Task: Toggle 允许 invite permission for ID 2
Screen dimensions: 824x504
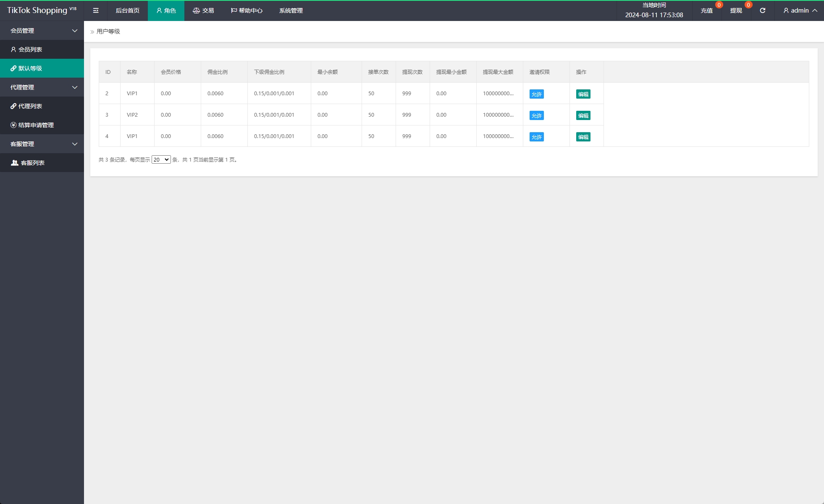Action: pyautogui.click(x=536, y=94)
